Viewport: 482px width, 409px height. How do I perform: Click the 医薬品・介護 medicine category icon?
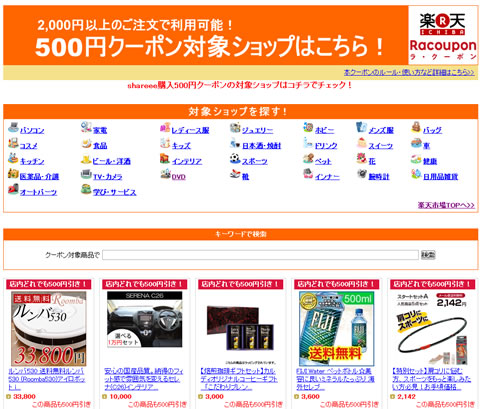[13, 174]
